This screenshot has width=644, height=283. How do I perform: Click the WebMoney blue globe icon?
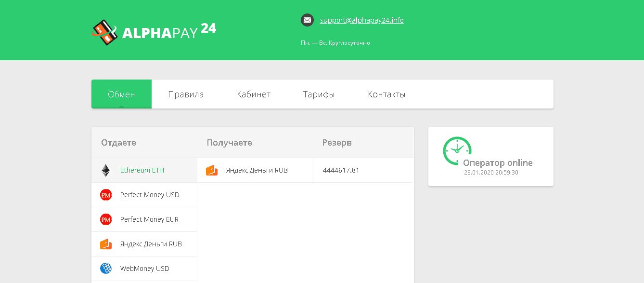point(105,269)
